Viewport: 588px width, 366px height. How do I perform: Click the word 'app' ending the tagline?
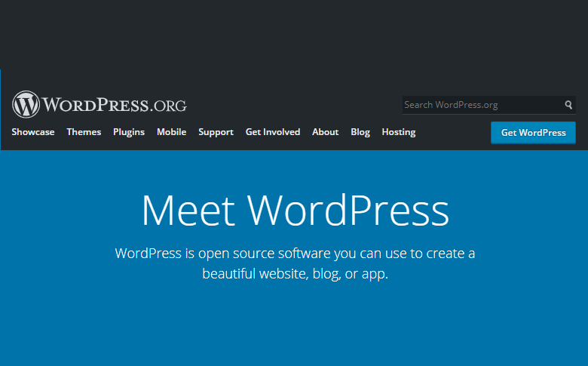373,274
